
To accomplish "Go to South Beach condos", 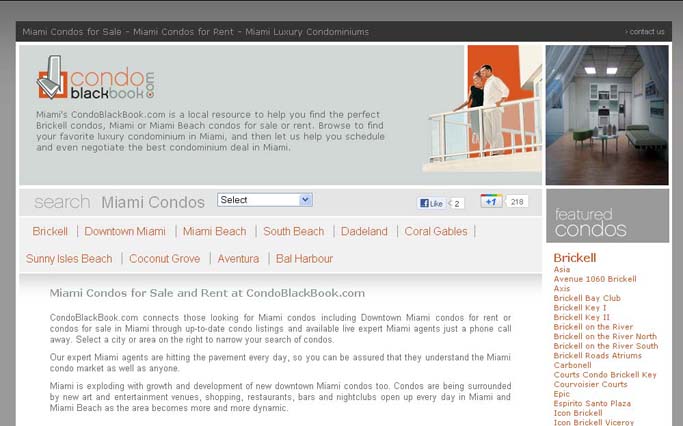I will point(294,231).
